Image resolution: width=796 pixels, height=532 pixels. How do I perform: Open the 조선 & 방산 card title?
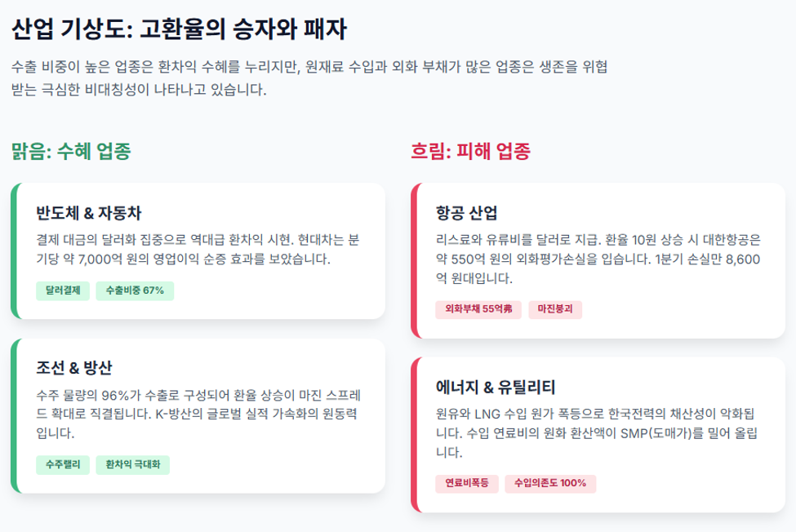point(74,368)
